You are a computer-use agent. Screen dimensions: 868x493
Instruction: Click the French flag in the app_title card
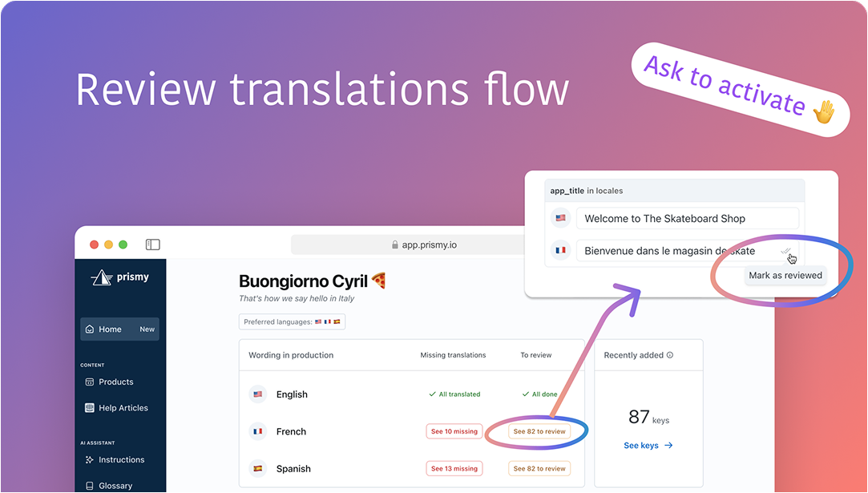click(559, 250)
